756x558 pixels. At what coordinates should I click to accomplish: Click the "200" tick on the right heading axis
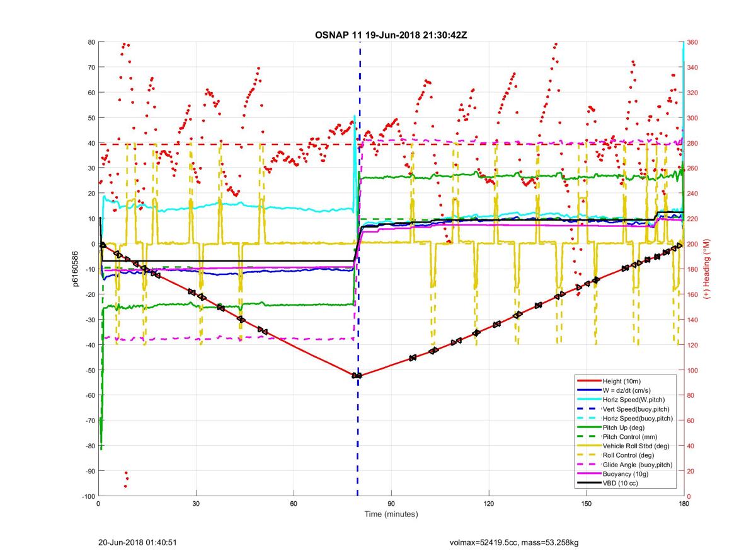click(692, 244)
